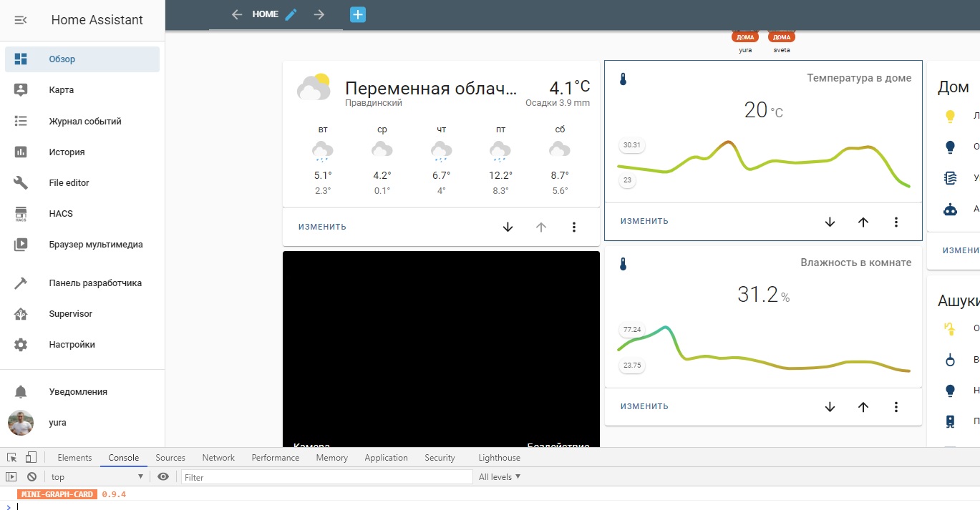Show the console sidebar
The height and width of the screenshot is (510, 980).
[x=11, y=476]
